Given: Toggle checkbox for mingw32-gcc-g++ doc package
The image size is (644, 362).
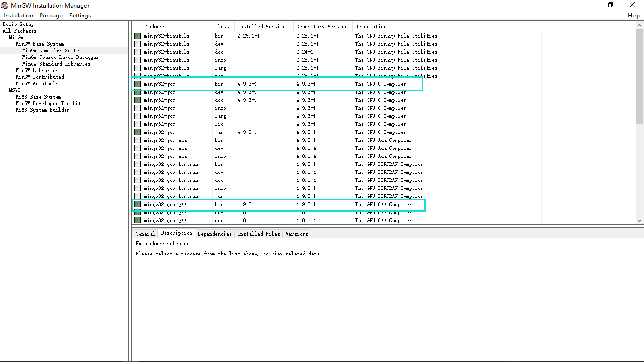Looking at the screenshot, I should click(x=138, y=220).
